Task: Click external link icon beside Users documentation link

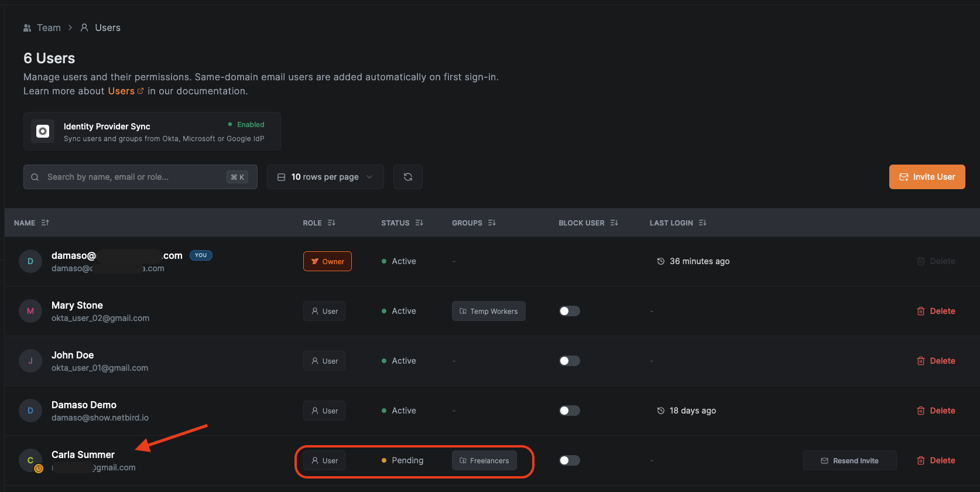Action: click(141, 91)
